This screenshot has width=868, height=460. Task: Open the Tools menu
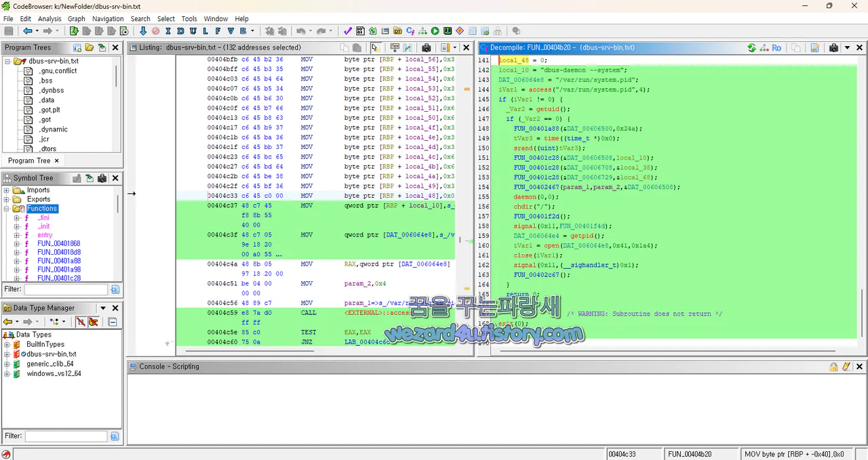pyautogui.click(x=189, y=19)
